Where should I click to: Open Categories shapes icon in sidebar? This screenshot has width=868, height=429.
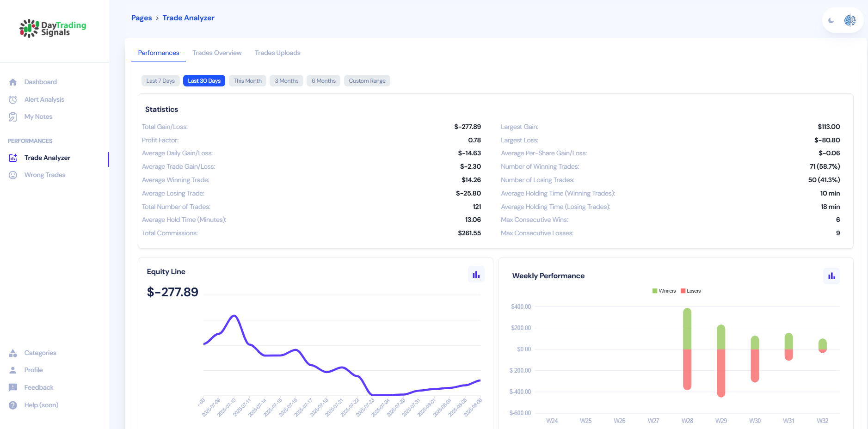13,353
